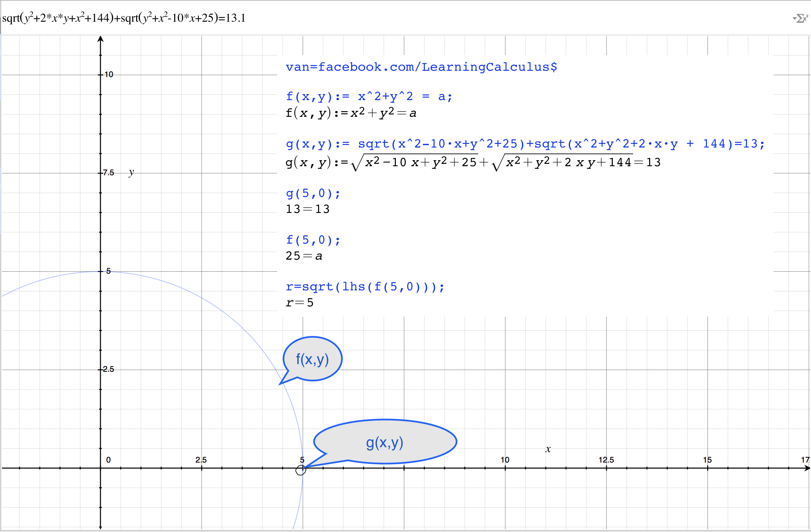This screenshot has height=532, width=811.
Task: Select the f(x,y) speech bubble annotation
Action: point(312,359)
